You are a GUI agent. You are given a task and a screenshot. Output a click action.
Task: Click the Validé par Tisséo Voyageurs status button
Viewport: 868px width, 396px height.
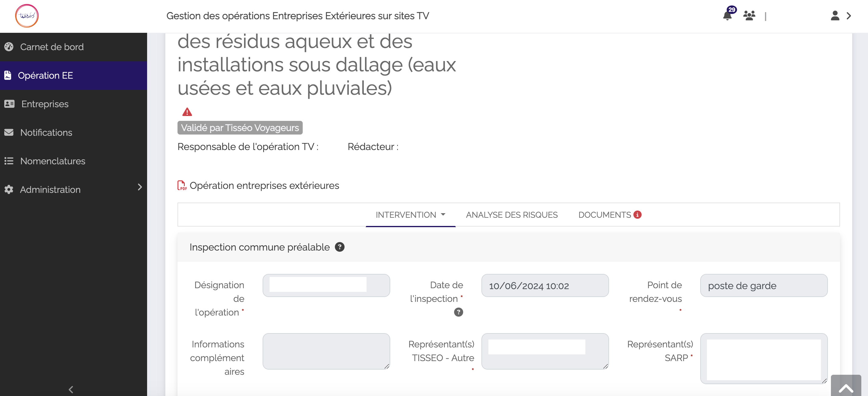tap(240, 128)
